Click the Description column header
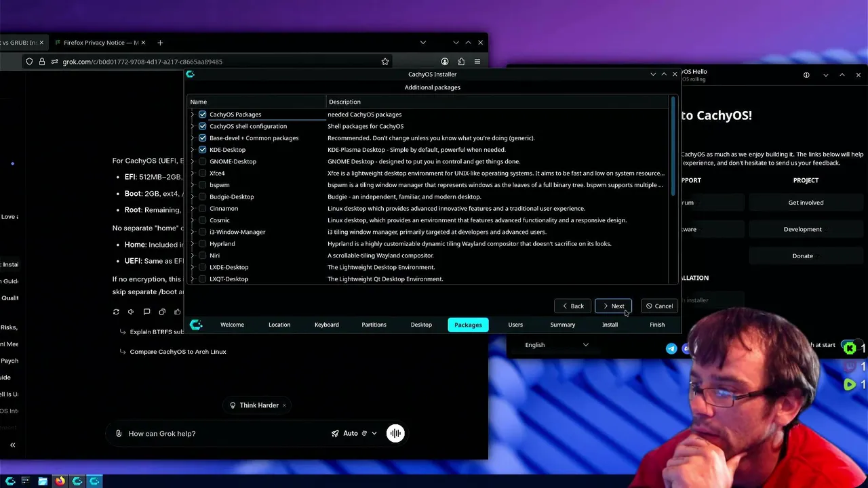The height and width of the screenshot is (488, 868). click(497, 102)
